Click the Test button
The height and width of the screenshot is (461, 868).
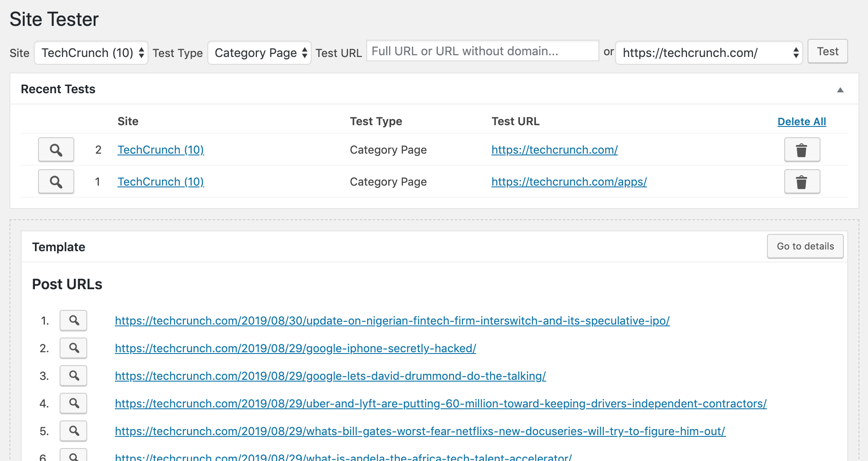pyautogui.click(x=828, y=51)
